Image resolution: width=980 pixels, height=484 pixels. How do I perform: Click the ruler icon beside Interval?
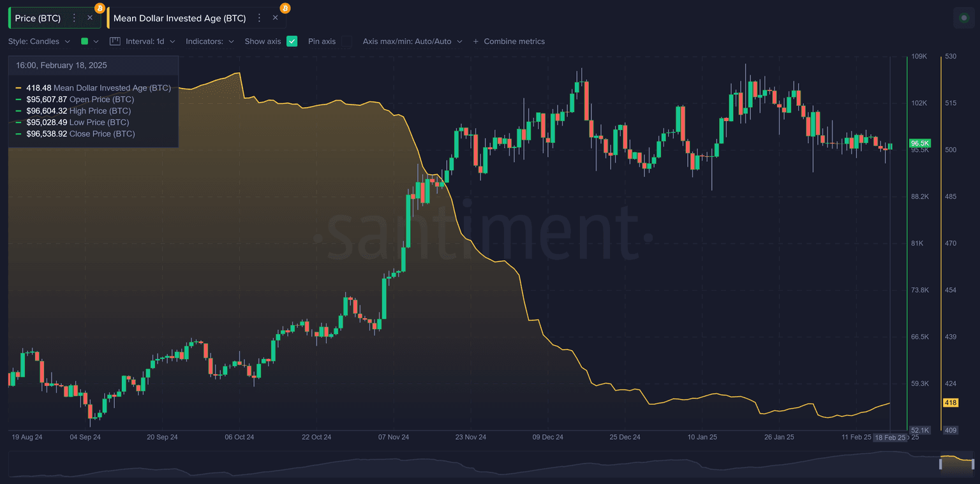115,41
